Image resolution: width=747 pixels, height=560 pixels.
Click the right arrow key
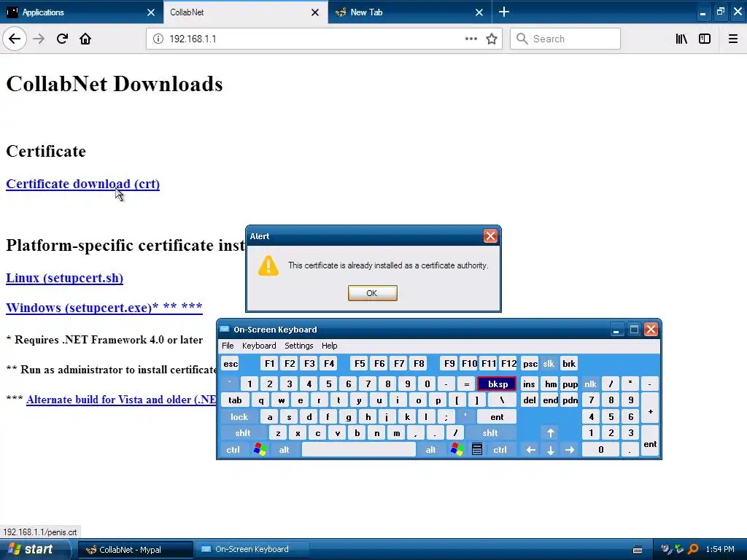pos(570,449)
